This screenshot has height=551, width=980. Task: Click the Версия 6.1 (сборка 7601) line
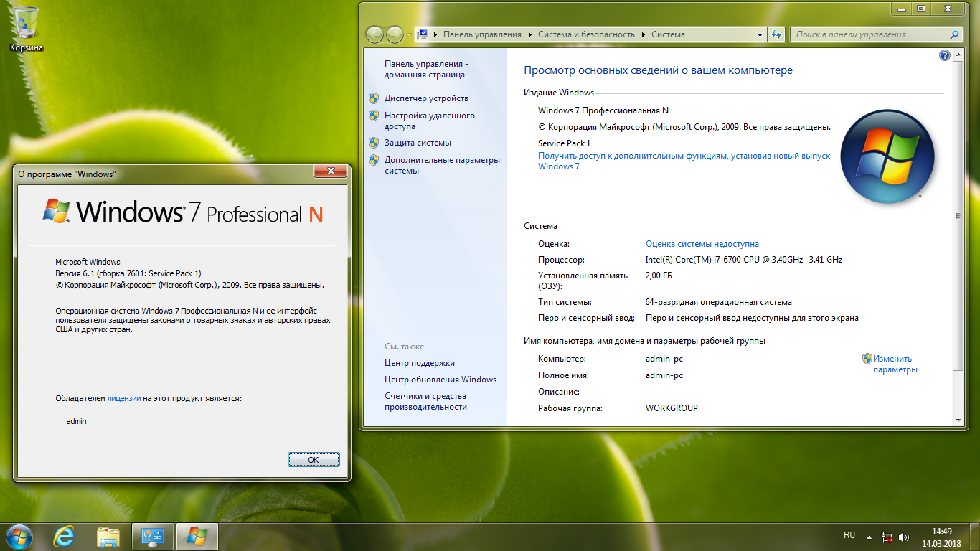click(128, 273)
